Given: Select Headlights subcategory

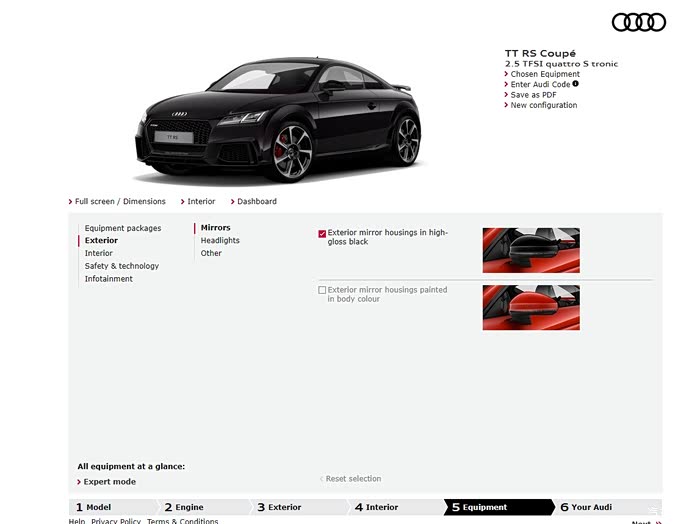Looking at the screenshot, I should [x=220, y=241].
